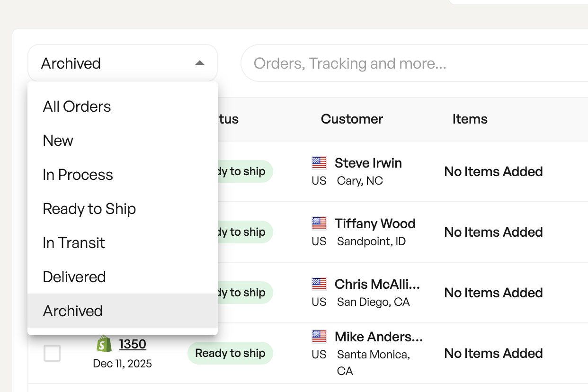
Task: Click the Items column header
Action: pyautogui.click(x=470, y=119)
